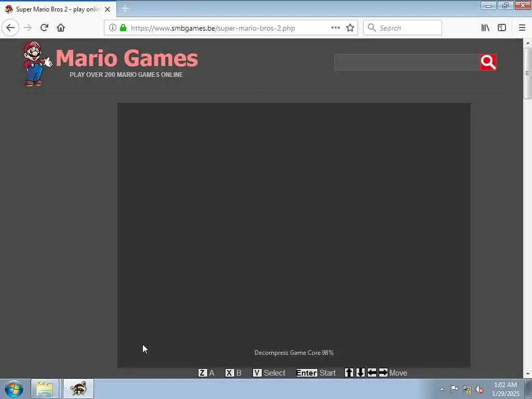Click the greyed forward arrow in toolbar
The image size is (532, 399).
pyautogui.click(x=28, y=28)
